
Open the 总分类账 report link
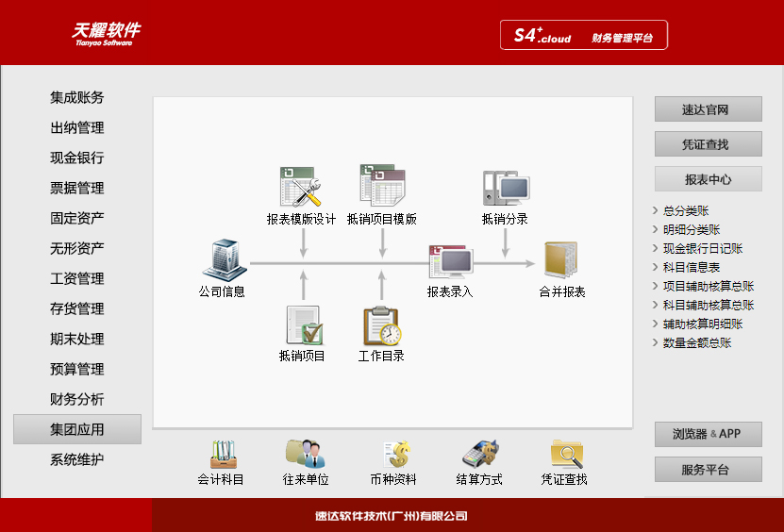click(x=685, y=211)
